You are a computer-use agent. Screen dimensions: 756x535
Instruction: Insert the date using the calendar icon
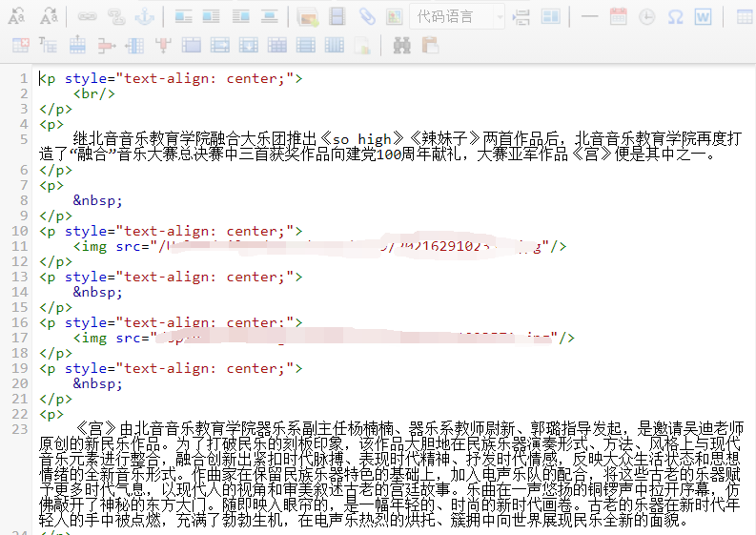tap(618, 16)
